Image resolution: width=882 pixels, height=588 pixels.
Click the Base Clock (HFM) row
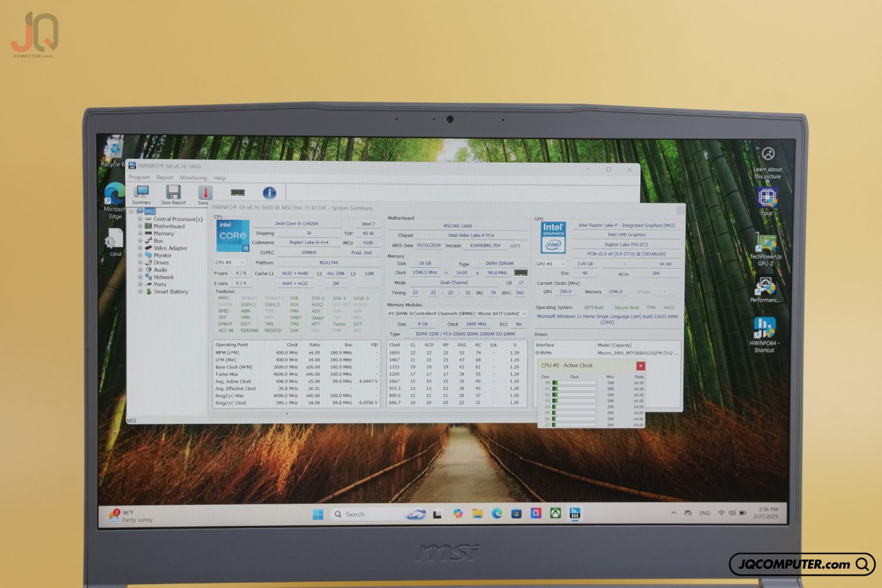click(x=296, y=367)
